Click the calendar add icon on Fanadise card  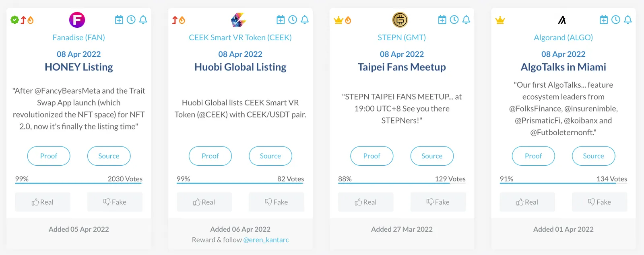(x=119, y=20)
